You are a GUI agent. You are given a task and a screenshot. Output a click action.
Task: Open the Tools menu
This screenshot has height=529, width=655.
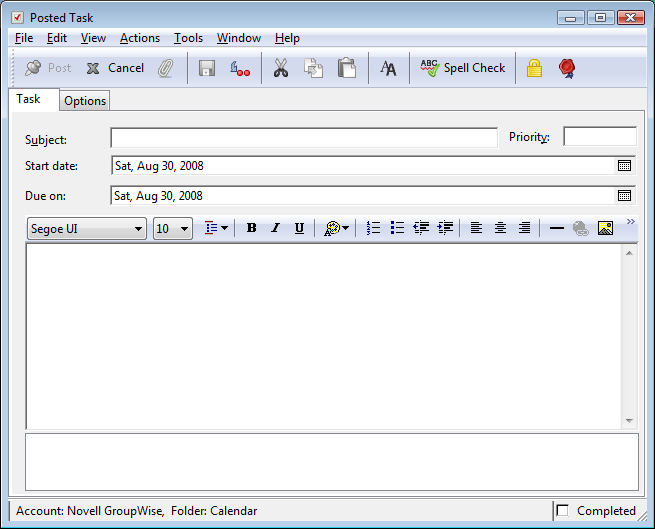pyautogui.click(x=188, y=38)
